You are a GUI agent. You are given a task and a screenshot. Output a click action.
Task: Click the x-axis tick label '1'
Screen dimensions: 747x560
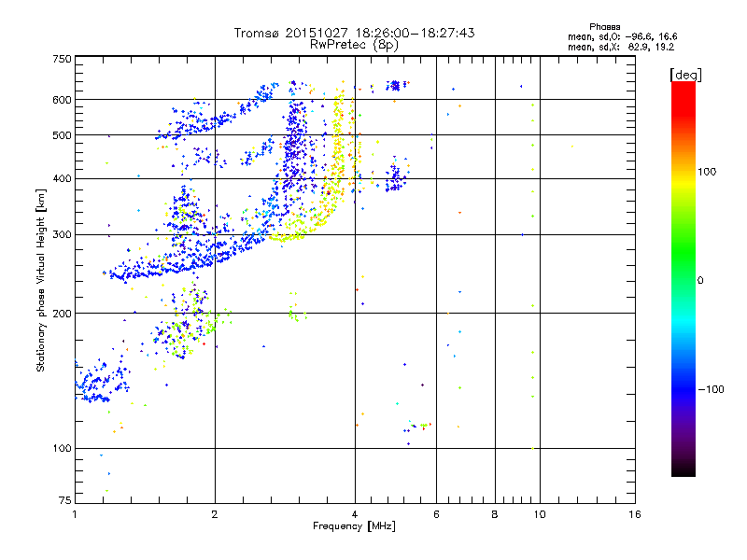click(x=75, y=514)
